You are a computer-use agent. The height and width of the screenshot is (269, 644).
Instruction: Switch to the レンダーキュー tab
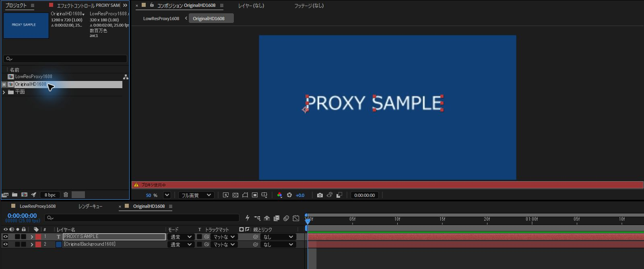click(x=91, y=206)
